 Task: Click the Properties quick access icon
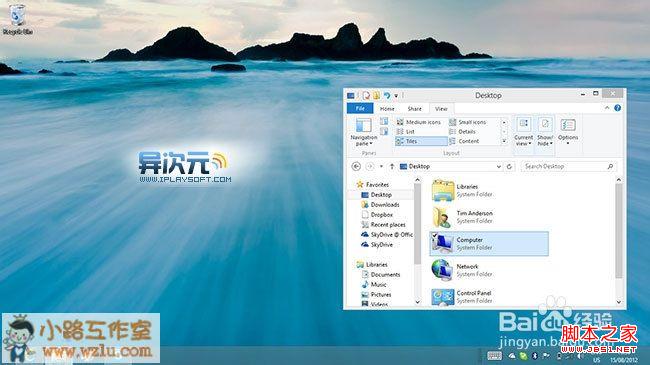pyautogui.click(x=366, y=96)
